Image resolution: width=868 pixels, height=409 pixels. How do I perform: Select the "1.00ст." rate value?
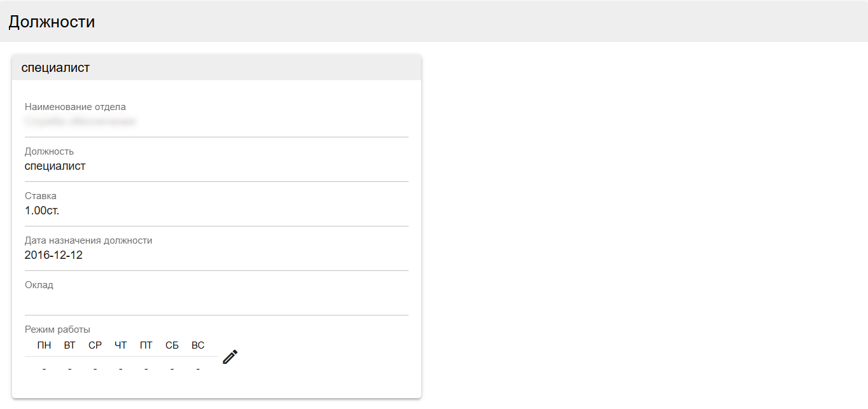tap(42, 211)
